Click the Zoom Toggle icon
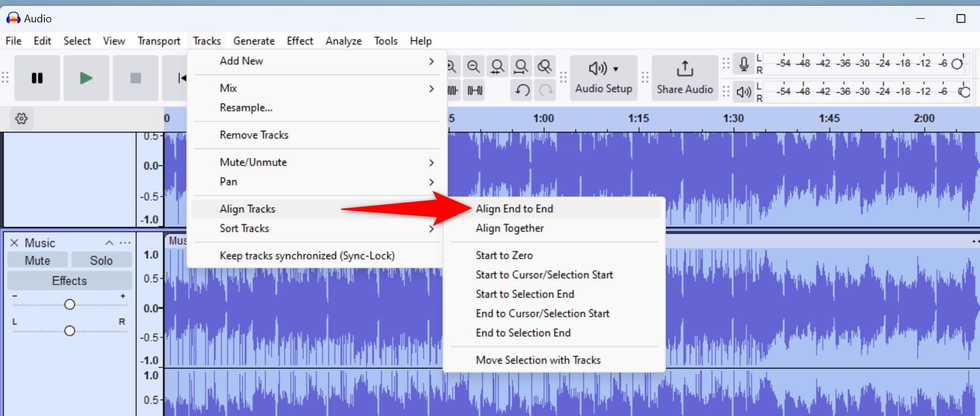980x416 pixels. (x=545, y=67)
